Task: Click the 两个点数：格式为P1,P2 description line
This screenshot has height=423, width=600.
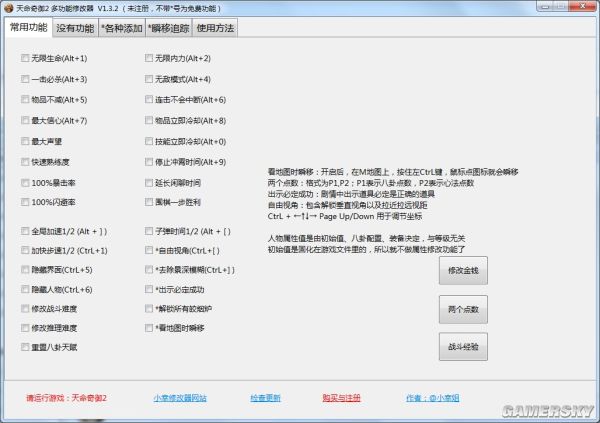Action: [371, 183]
